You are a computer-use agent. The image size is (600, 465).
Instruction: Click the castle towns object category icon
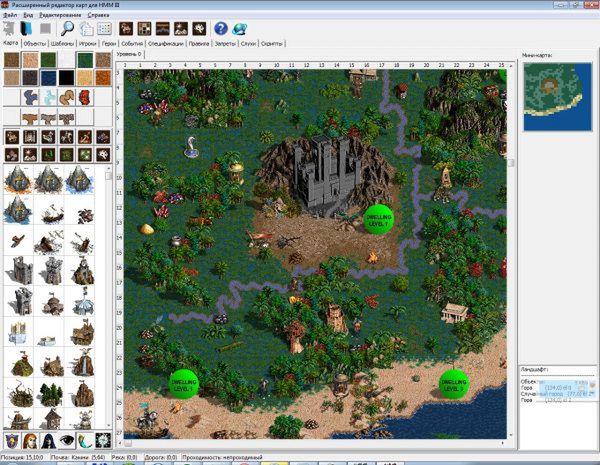(x=30, y=137)
